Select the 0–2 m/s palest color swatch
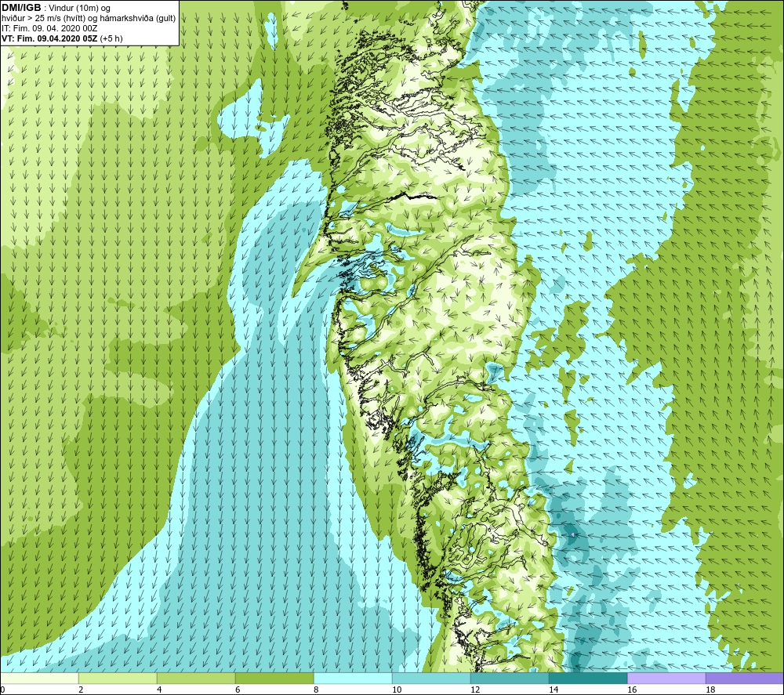 pyautogui.click(x=39, y=678)
